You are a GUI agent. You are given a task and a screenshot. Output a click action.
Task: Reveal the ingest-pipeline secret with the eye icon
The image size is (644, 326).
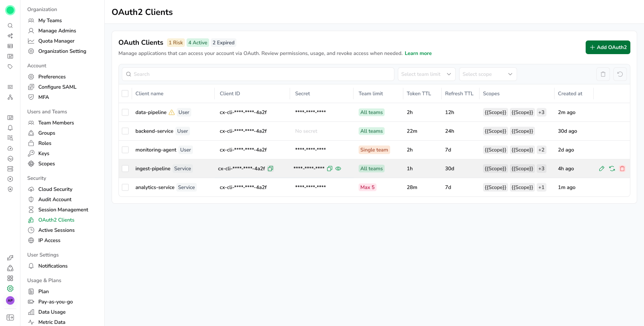(338, 168)
